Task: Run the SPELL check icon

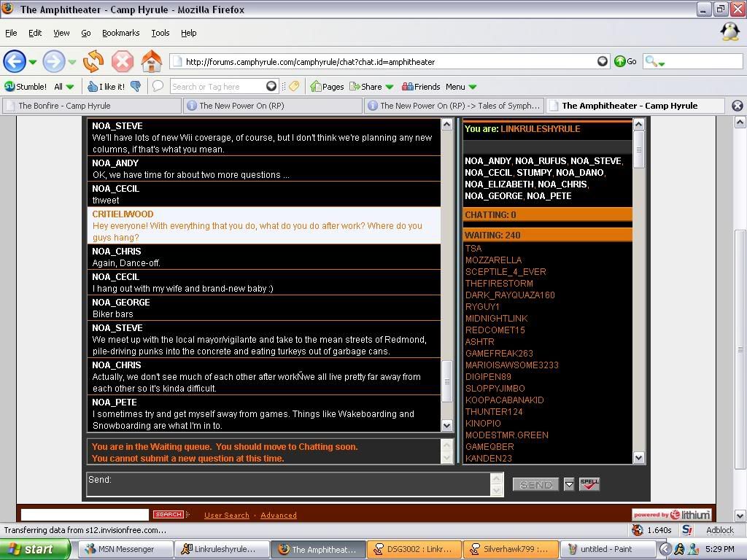Action: (589, 484)
